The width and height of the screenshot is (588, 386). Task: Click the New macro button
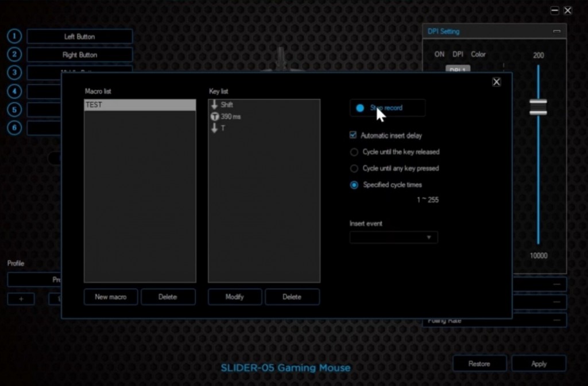(x=111, y=297)
